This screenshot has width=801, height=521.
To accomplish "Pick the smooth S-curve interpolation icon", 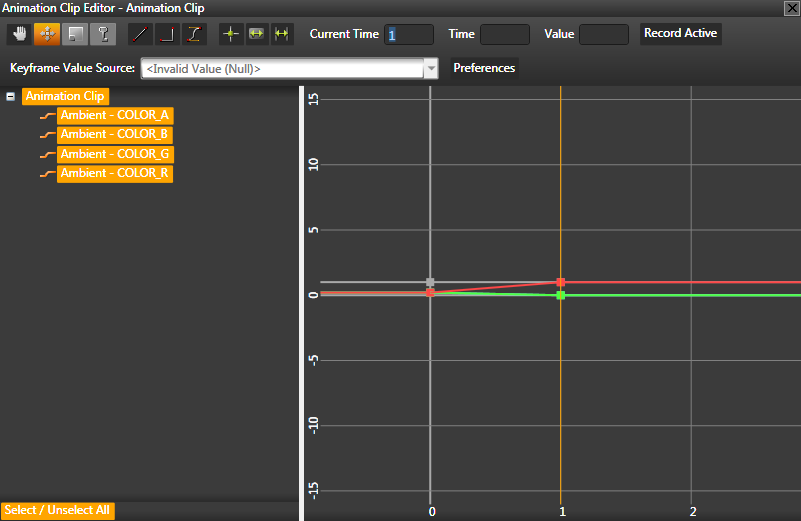I will coord(194,34).
